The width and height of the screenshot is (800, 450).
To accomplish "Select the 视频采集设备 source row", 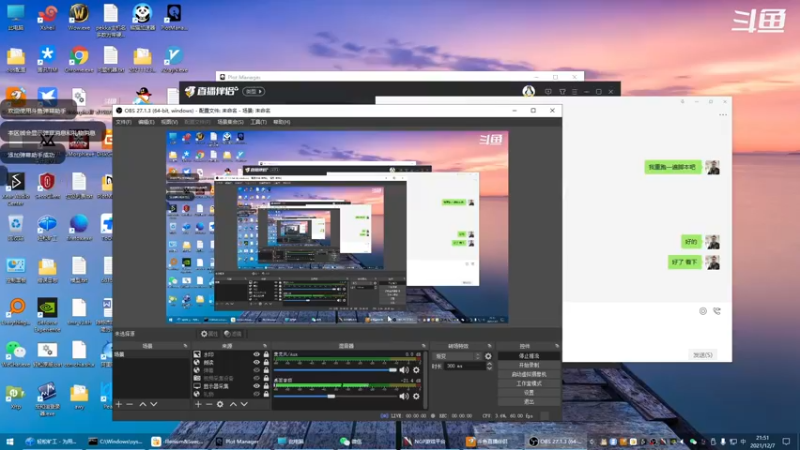I will [231, 378].
